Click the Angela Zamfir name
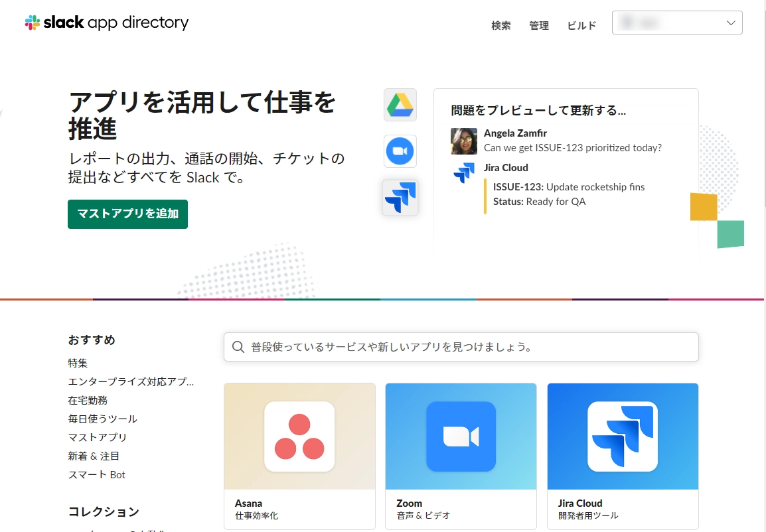 (x=515, y=133)
